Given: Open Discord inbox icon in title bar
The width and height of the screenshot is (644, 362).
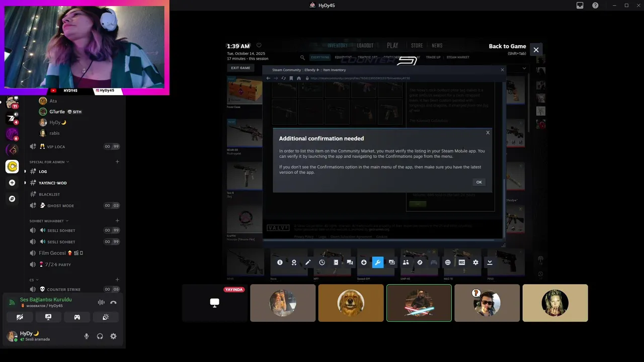Looking at the screenshot, I should [580, 6].
